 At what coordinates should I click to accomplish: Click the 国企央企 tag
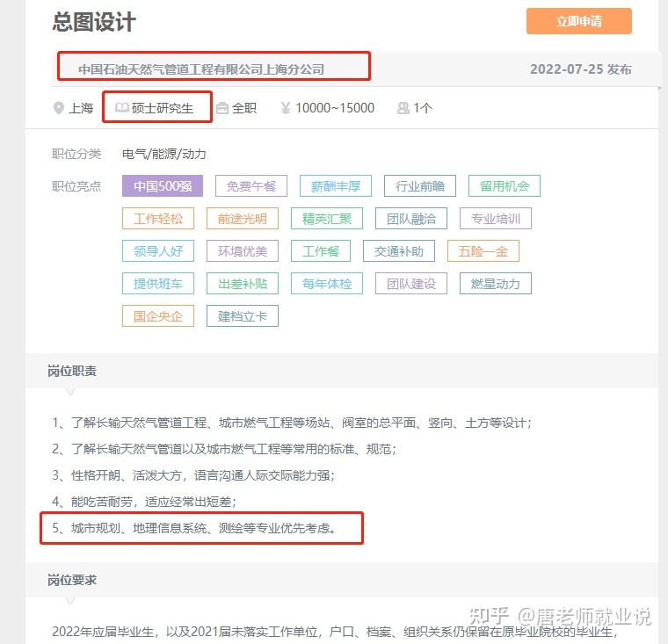[x=158, y=315]
